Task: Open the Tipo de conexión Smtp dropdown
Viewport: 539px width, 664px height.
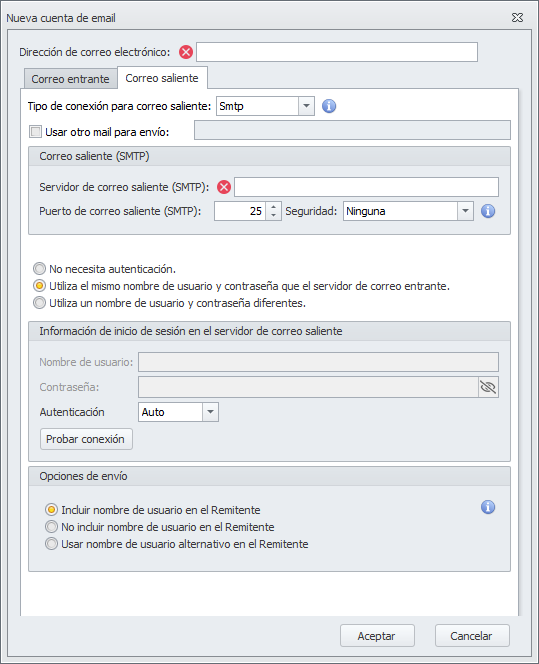Action: [306, 106]
